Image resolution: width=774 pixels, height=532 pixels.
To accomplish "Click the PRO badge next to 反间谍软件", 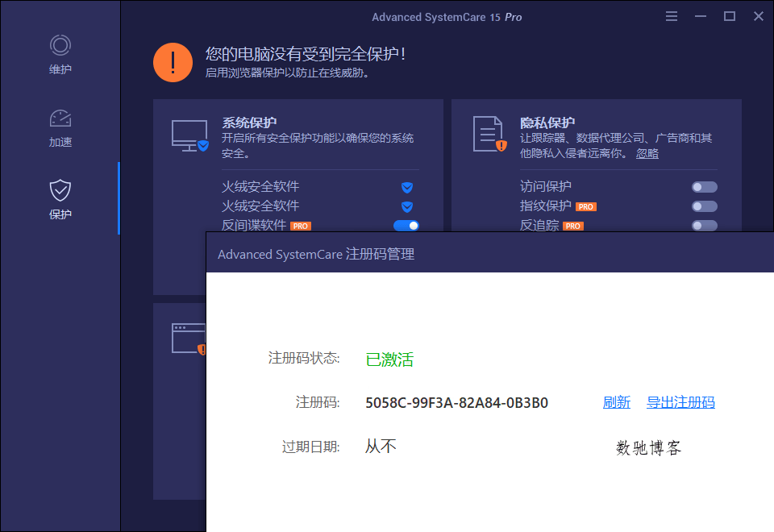I will coord(301,226).
